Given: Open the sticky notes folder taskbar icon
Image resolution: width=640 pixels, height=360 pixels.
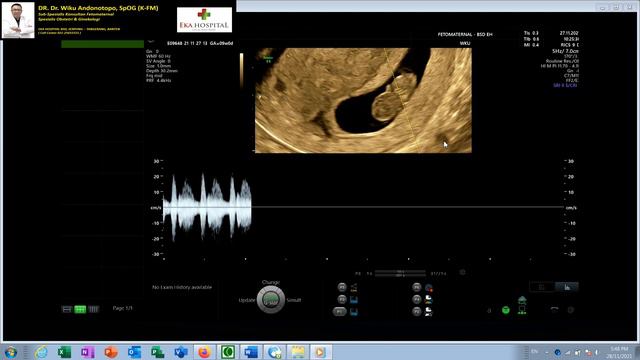Looking at the screenshot, I should coord(298,352).
